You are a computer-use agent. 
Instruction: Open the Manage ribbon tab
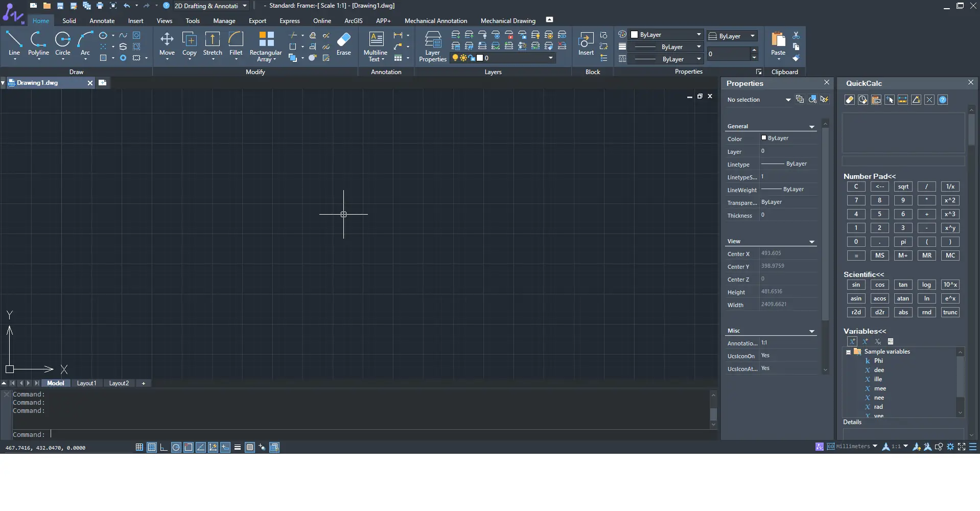(224, 21)
